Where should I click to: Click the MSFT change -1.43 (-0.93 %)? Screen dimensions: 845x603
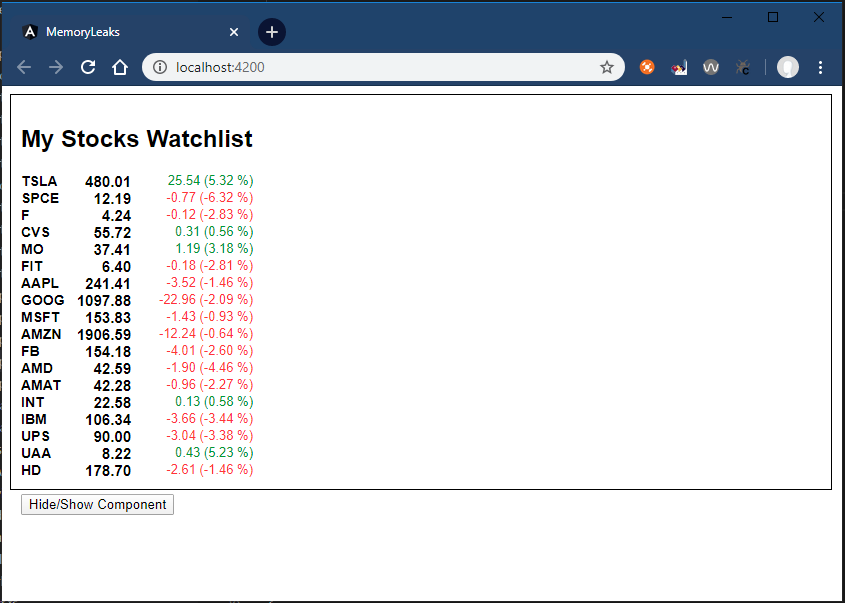coord(210,316)
